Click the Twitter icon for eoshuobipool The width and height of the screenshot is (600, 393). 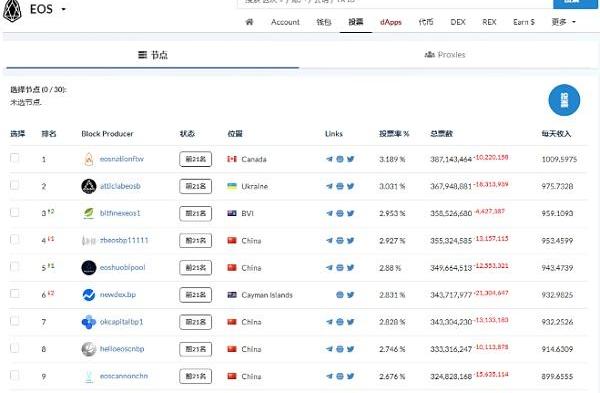351,268
